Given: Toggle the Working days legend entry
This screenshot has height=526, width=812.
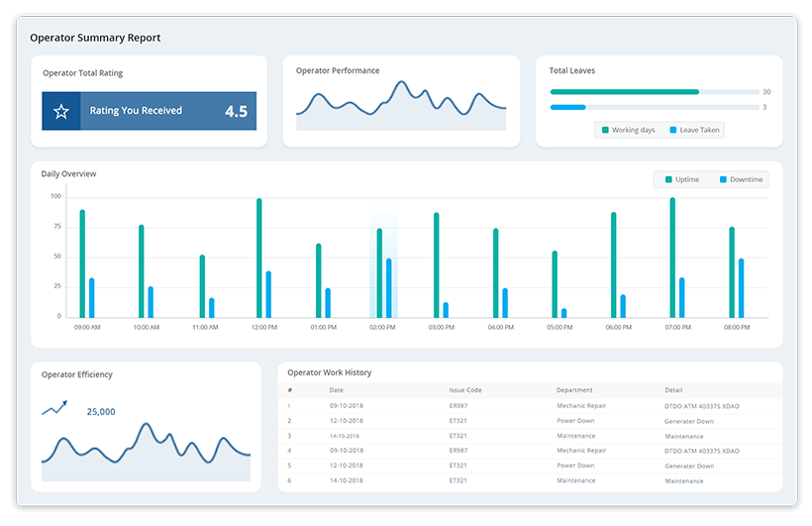Looking at the screenshot, I should click(x=627, y=130).
